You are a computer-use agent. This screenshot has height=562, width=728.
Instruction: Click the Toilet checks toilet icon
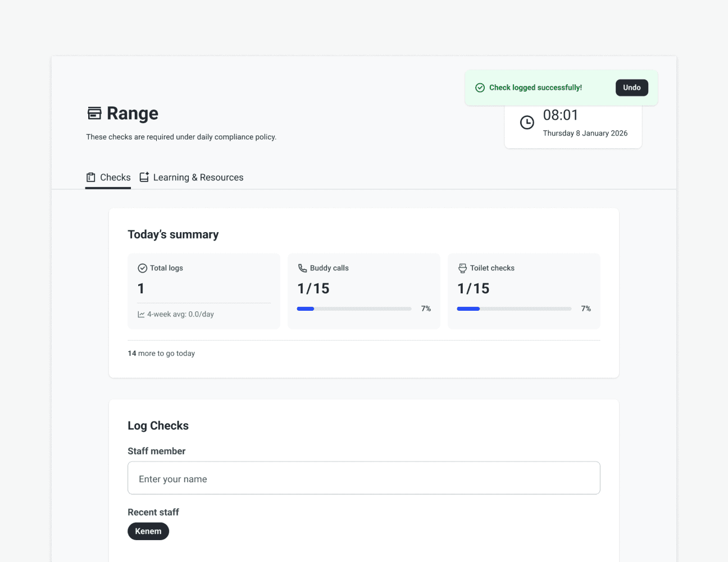(462, 268)
